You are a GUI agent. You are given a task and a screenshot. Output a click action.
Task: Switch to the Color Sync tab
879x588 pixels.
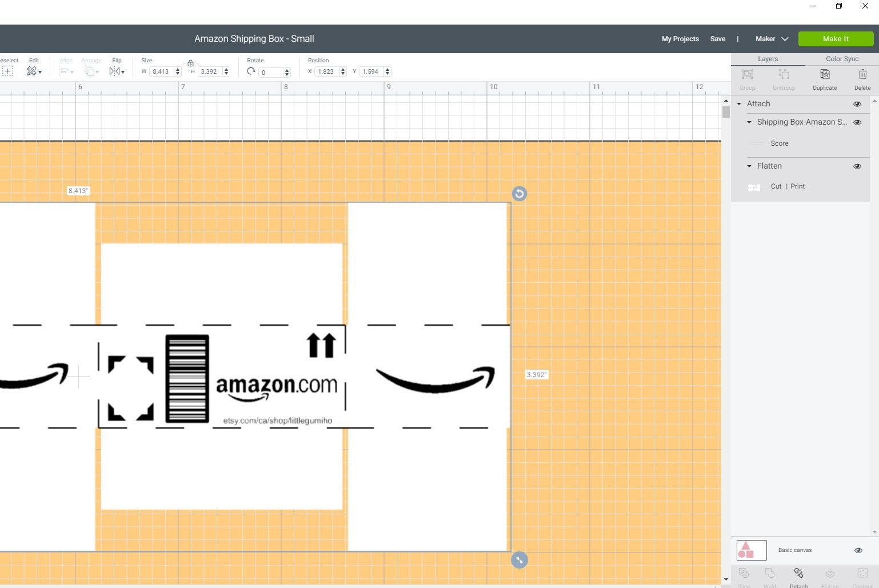(x=841, y=59)
